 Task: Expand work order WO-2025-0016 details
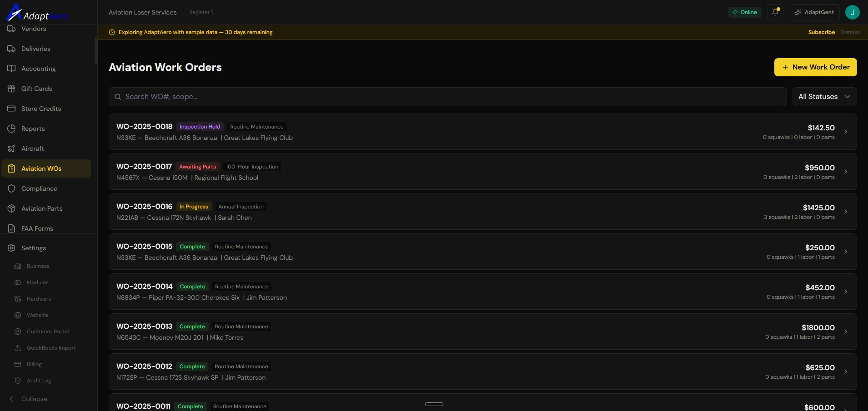click(845, 212)
